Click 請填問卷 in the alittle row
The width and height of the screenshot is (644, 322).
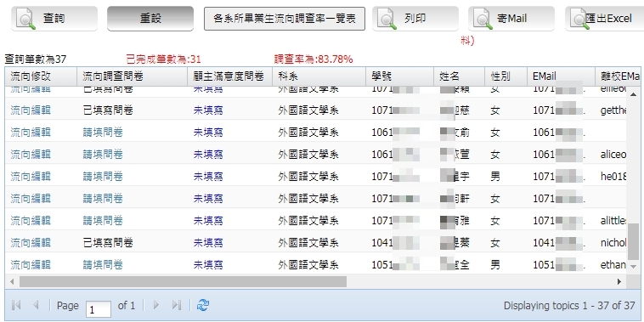click(x=103, y=221)
